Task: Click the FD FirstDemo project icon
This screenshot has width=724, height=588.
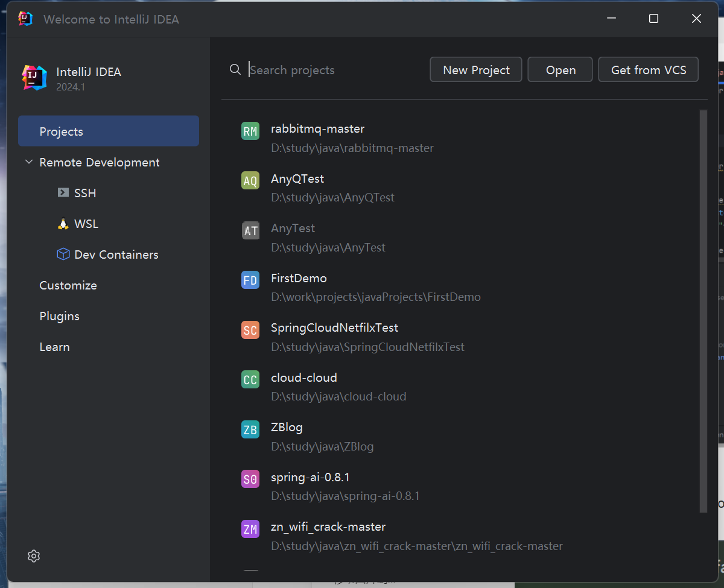Action: (250, 280)
